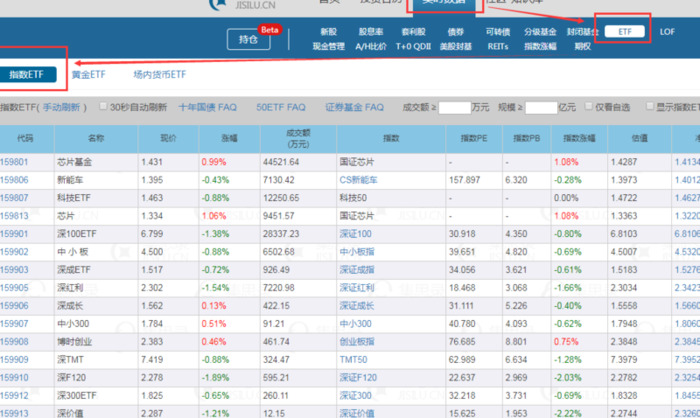Open 现金管理 in the navigation bar
This screenshot has height=418, width=700.
tap(329, 46)
